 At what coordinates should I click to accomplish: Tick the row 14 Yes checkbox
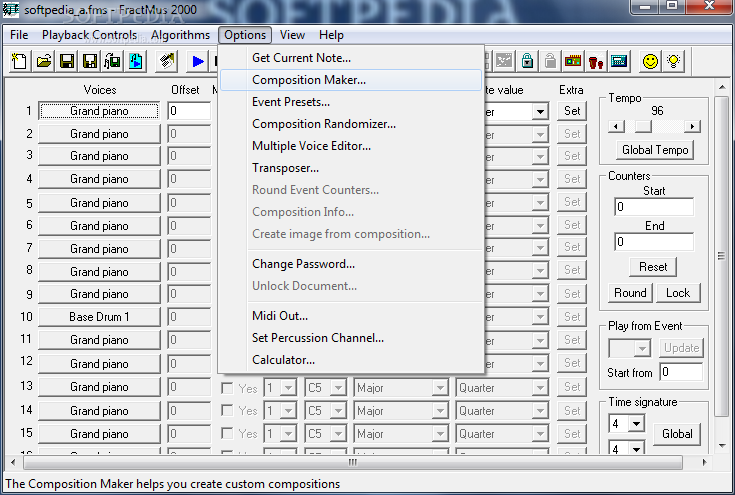click(x=227, y=411)
